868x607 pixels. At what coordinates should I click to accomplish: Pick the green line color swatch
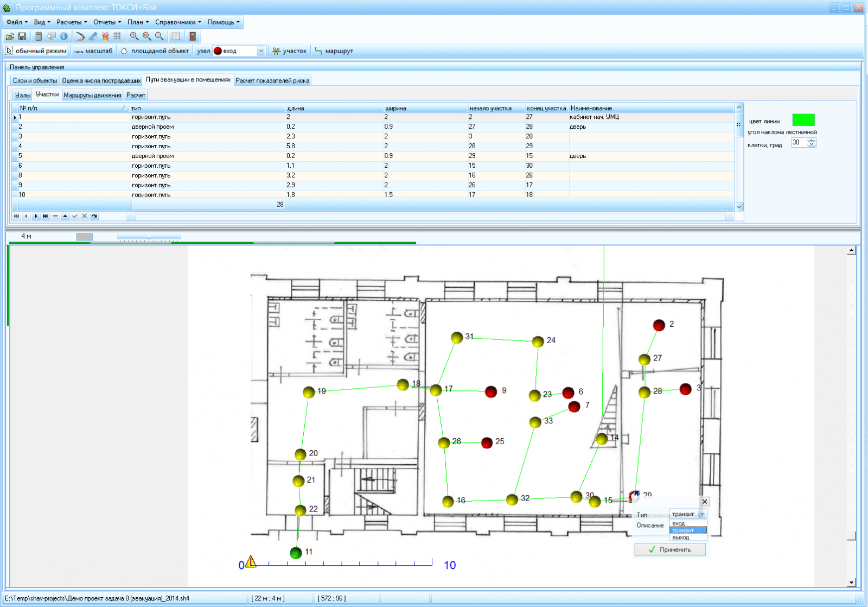[x=803, y=120]
